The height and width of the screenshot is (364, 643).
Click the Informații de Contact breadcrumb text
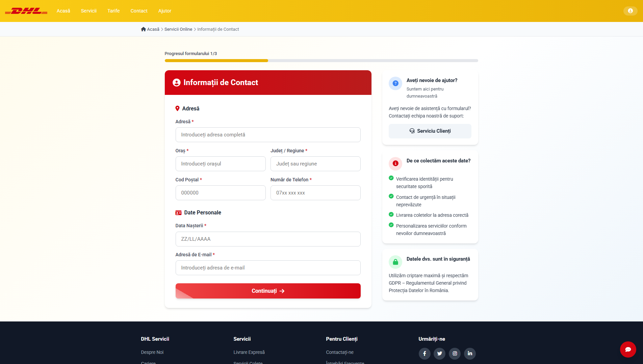coord(218,29)
